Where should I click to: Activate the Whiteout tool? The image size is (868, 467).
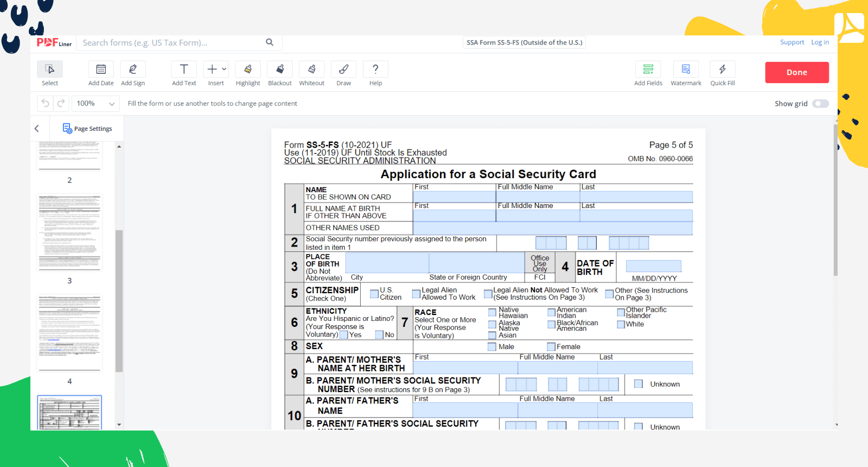pos(311,70)
